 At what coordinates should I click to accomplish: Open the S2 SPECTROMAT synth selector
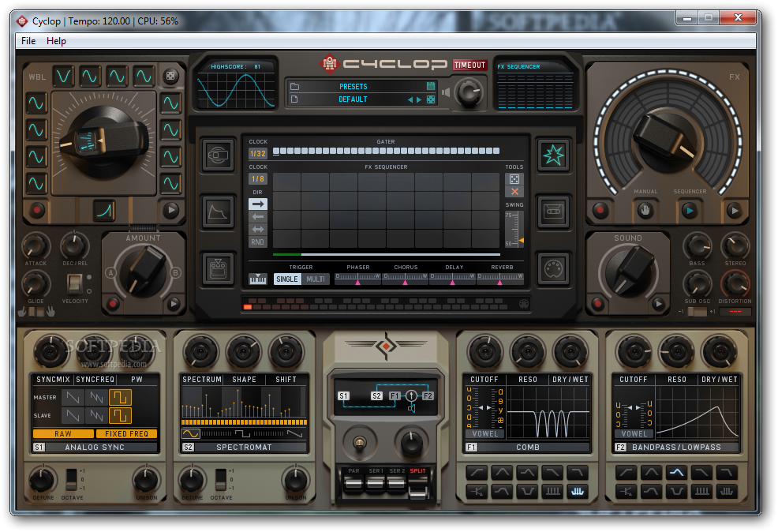click(244, 447)
